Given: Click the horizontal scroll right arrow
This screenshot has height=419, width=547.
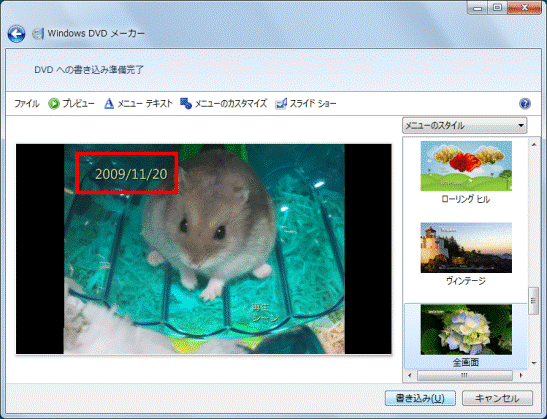Looking at the screenshot, I should [x=521, y=375].
